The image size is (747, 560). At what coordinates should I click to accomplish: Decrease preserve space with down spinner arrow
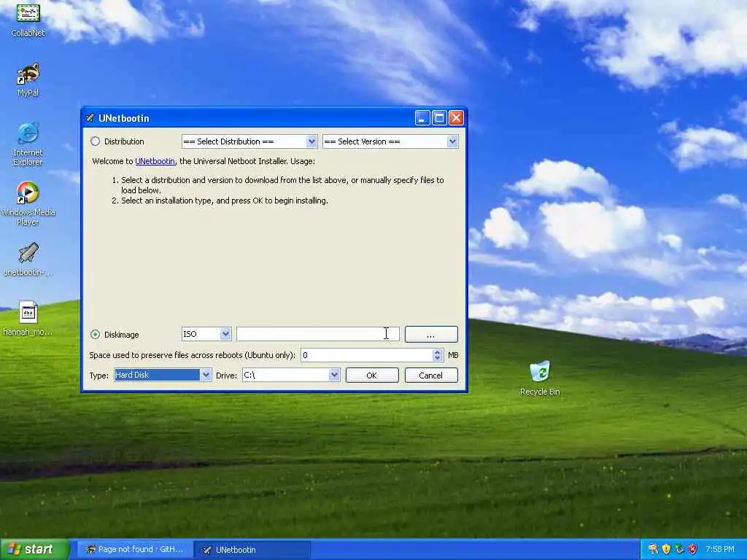click(438, 358)
